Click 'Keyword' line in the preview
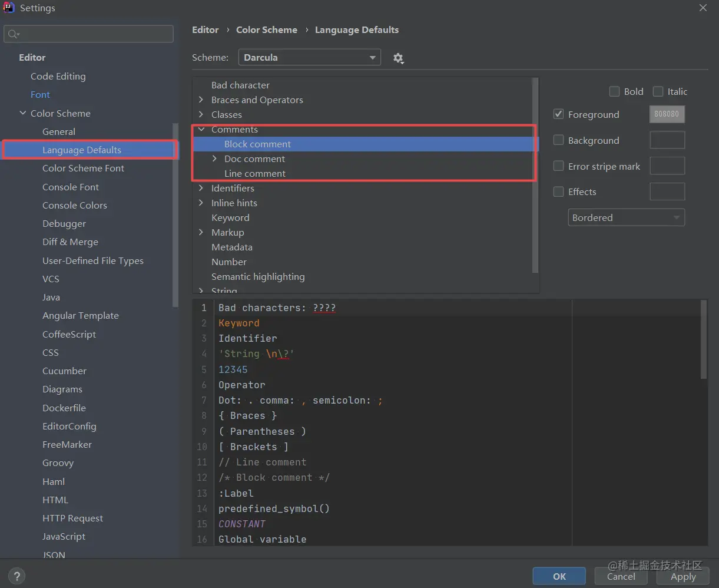The width and height of the screenshot is (719, 588). coord(239,323)
